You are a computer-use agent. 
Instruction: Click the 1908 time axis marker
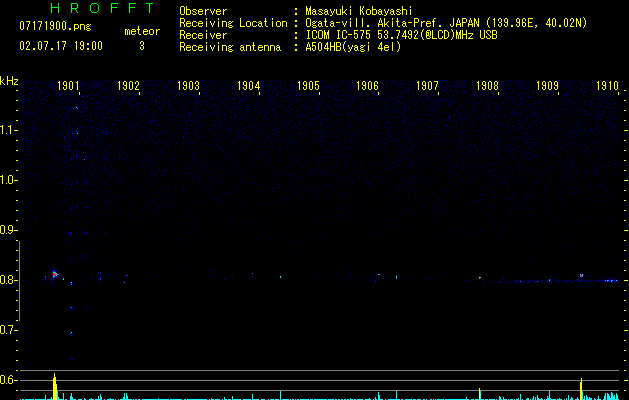[x=487, y=85]
